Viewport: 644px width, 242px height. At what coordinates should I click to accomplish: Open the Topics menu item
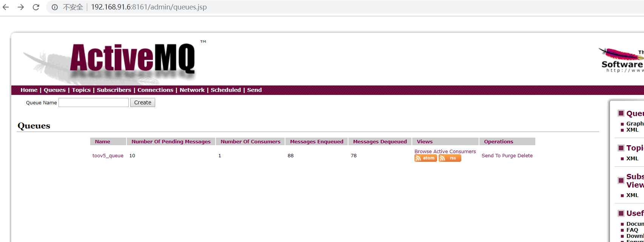click(81, 90)
